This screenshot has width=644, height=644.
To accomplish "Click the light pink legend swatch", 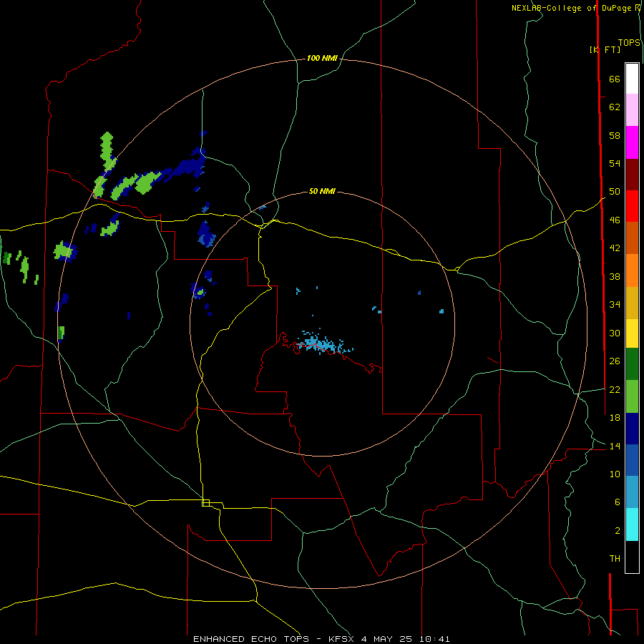I will tap(632, 109).
